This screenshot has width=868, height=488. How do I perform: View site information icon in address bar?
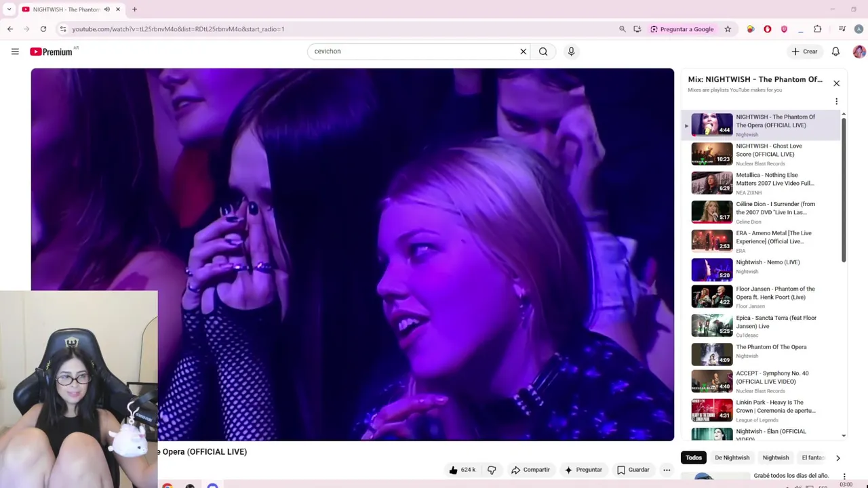click(x=63, y=29)
